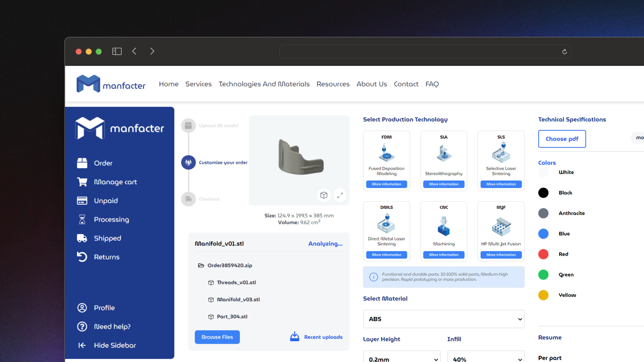Reload the page using the refresh icon
Screen dimensions: 644x362
[564, 51]
